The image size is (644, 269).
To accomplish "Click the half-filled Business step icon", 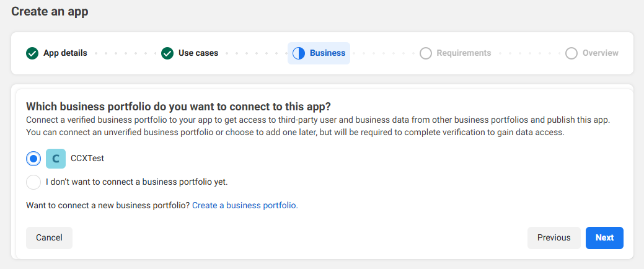I will click(299, 53).
